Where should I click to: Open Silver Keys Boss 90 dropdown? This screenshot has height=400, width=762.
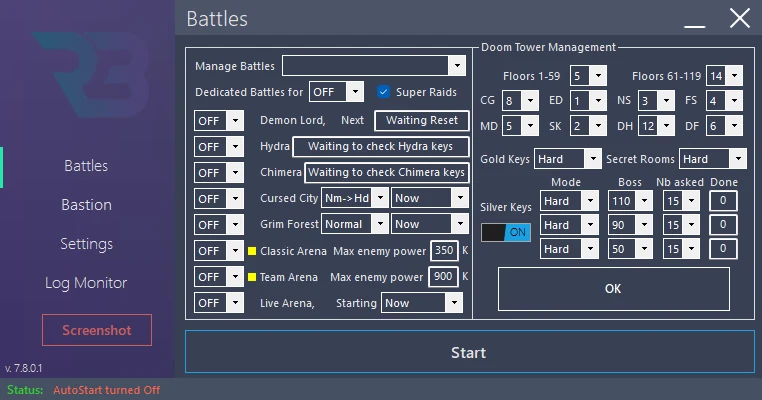coord(630,225)
